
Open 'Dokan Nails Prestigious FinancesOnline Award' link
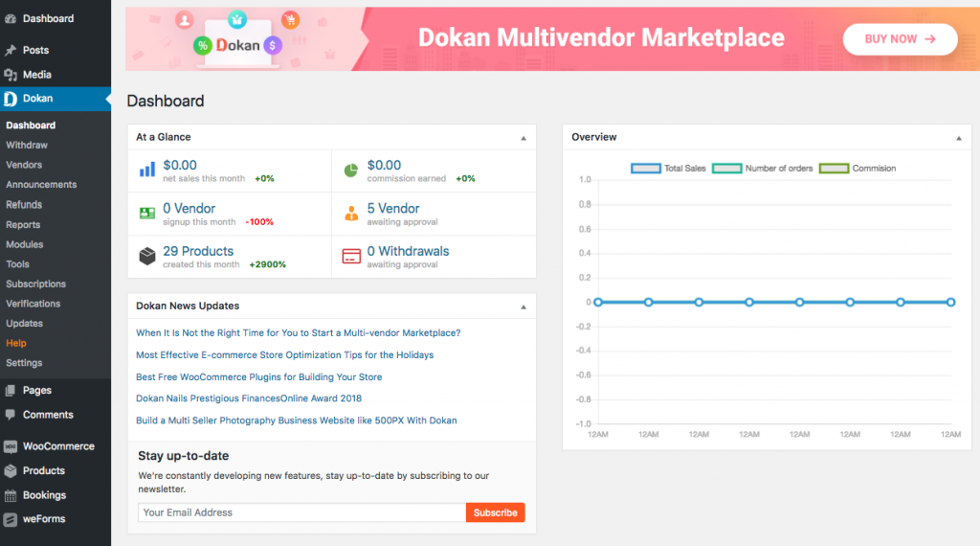coord(249,398)
